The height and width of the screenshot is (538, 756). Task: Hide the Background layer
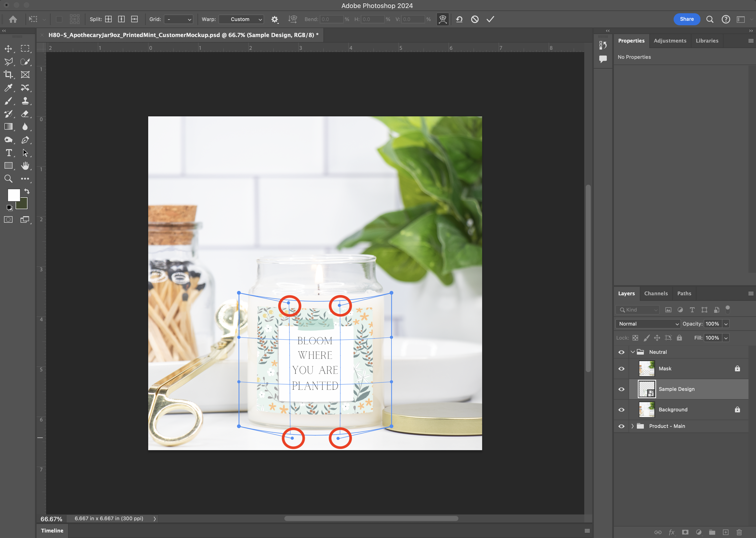click(621, 410)
